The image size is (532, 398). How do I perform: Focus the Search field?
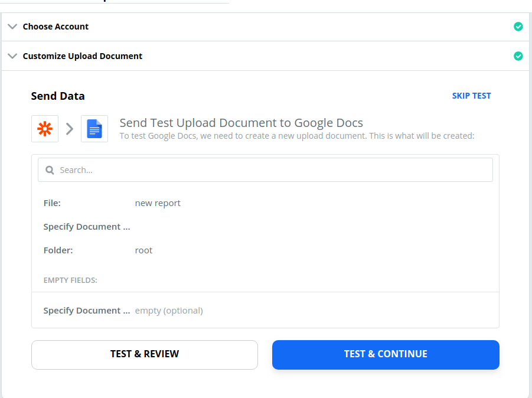point(265,169)
